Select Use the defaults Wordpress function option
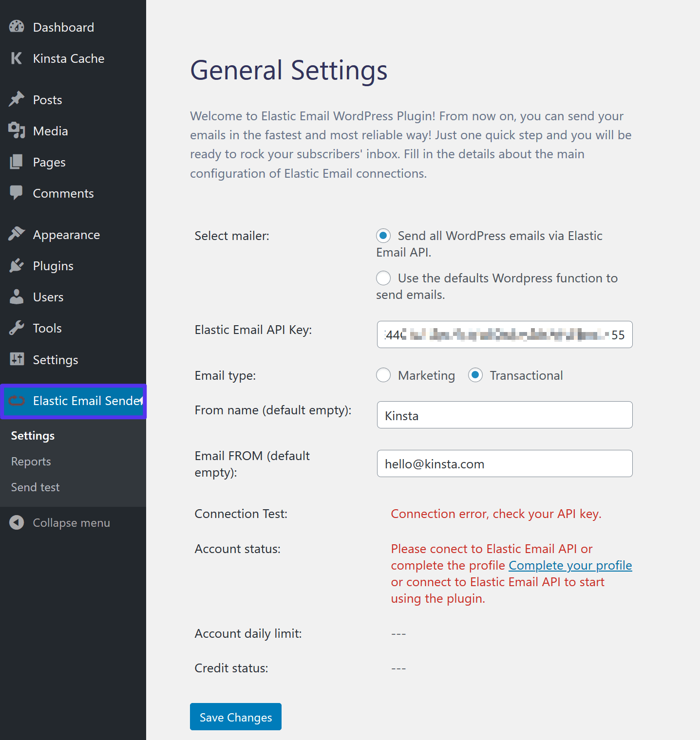The width and height of the screenshot is (700, 740). [x=383, y=278]
